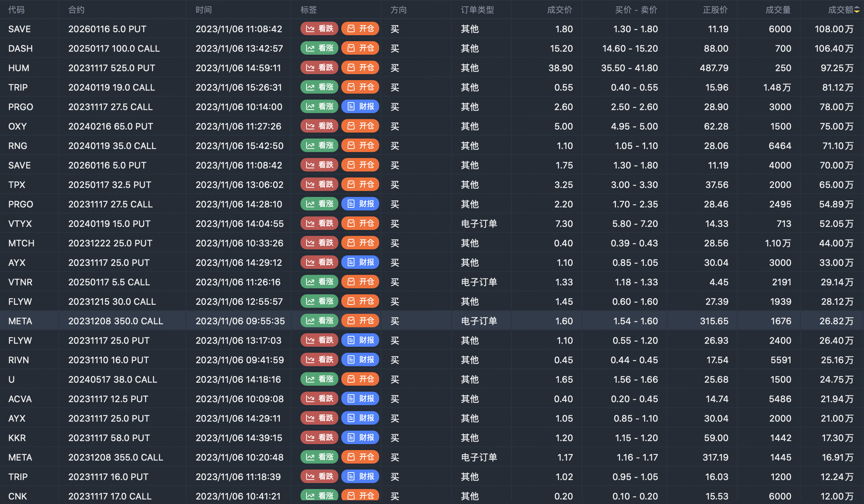864x504 pixels.
Task: Click volume value 1.48万
Action: tap(777, 87)
